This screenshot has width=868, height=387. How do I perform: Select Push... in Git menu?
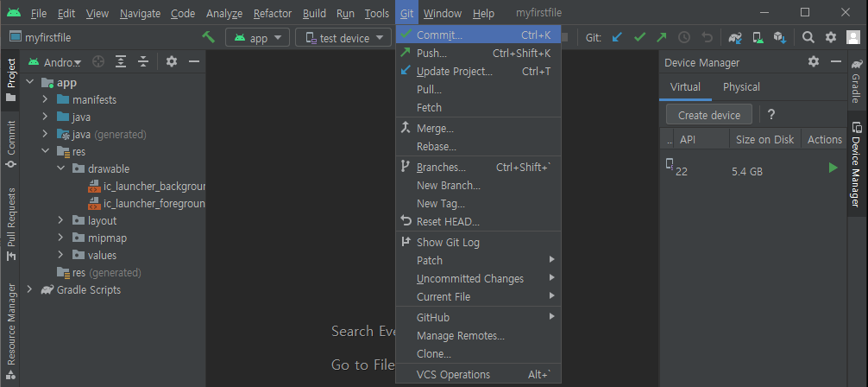[x=478, y=54]
